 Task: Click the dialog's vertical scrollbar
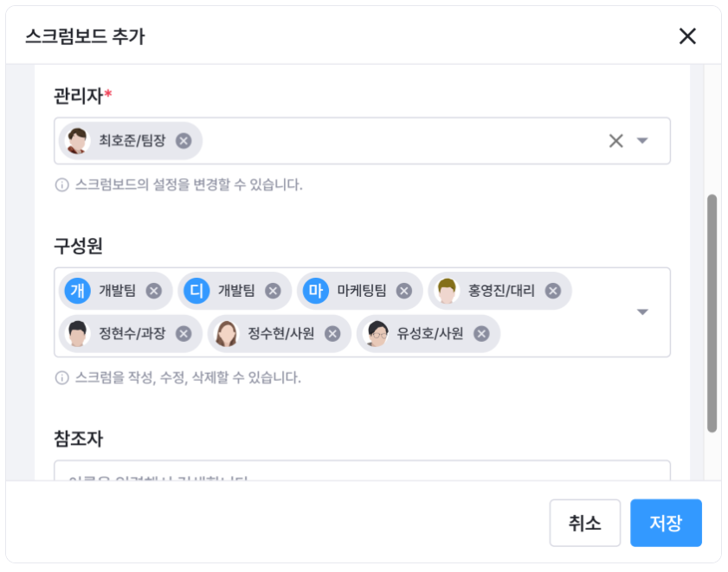pyautogui.click(x=712, y=312)
